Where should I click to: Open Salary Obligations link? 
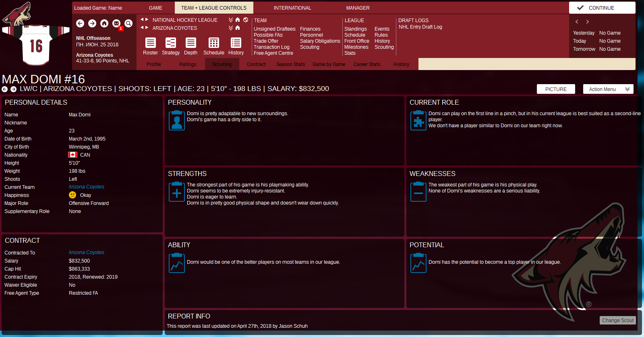click(x=320, y=41)
